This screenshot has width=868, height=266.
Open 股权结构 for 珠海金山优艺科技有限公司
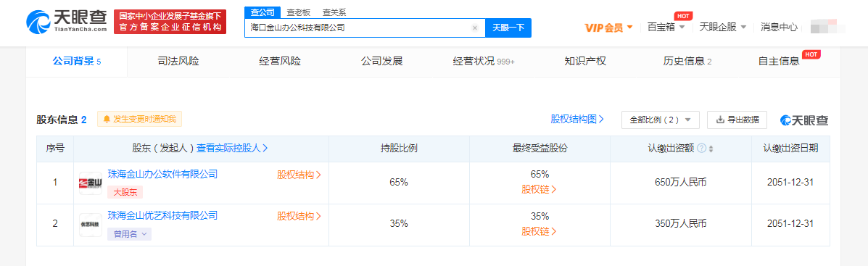(x=299, y=216)
